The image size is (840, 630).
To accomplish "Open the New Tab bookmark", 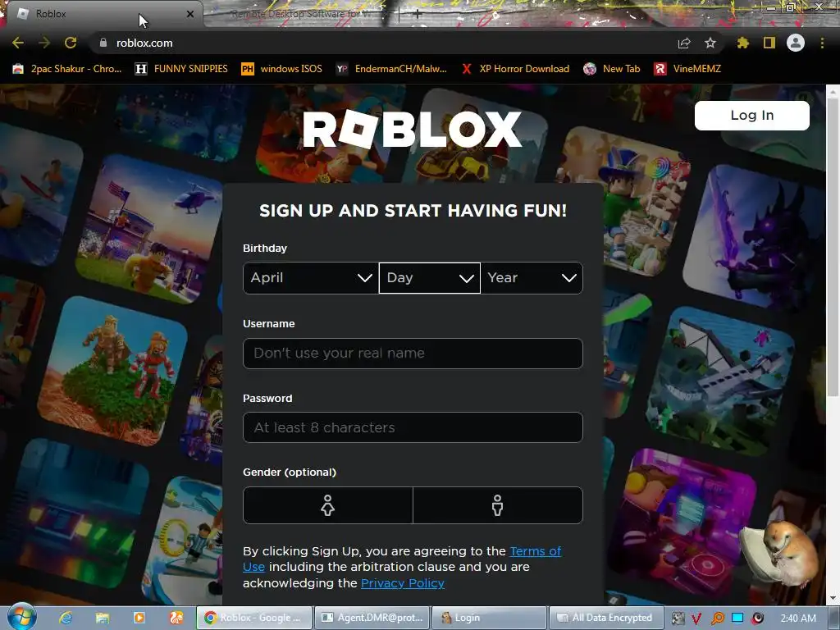I will coord(612,69).
